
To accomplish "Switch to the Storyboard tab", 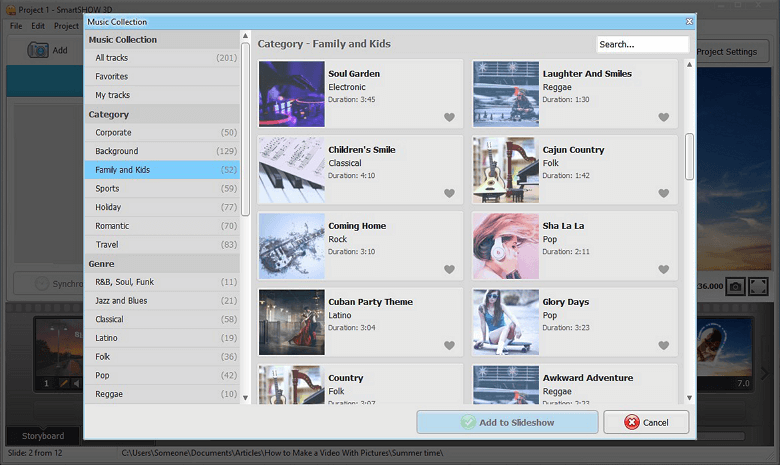I will pos(43,436).
